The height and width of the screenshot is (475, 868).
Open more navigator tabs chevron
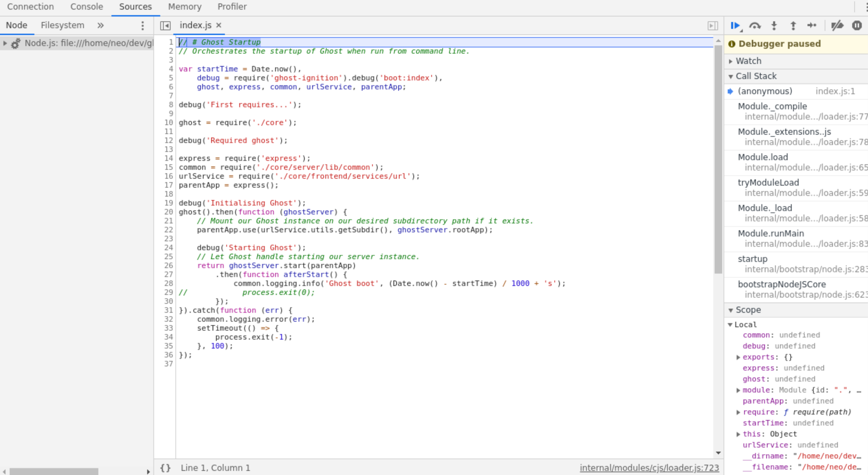click(100, 25)
